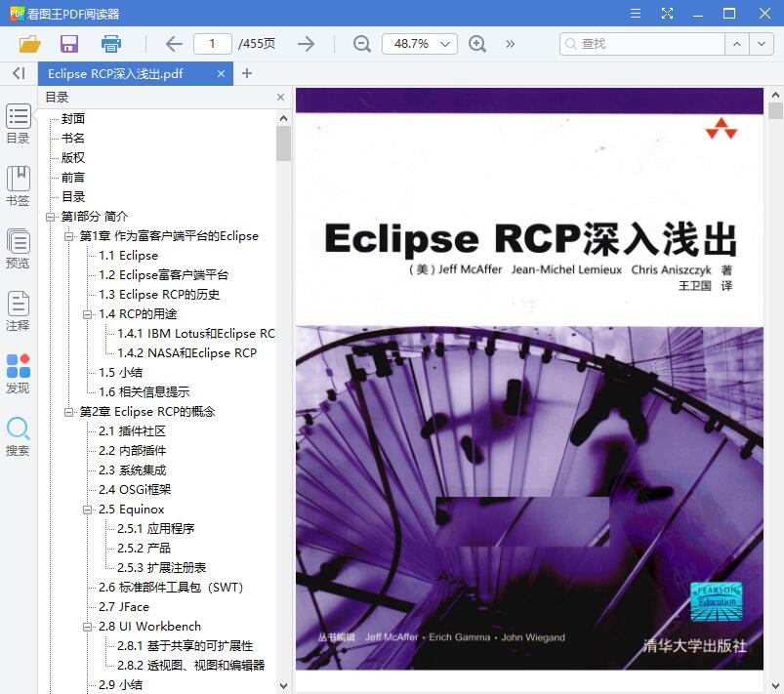Go to previous page with the left arrow

pos(174,44)
